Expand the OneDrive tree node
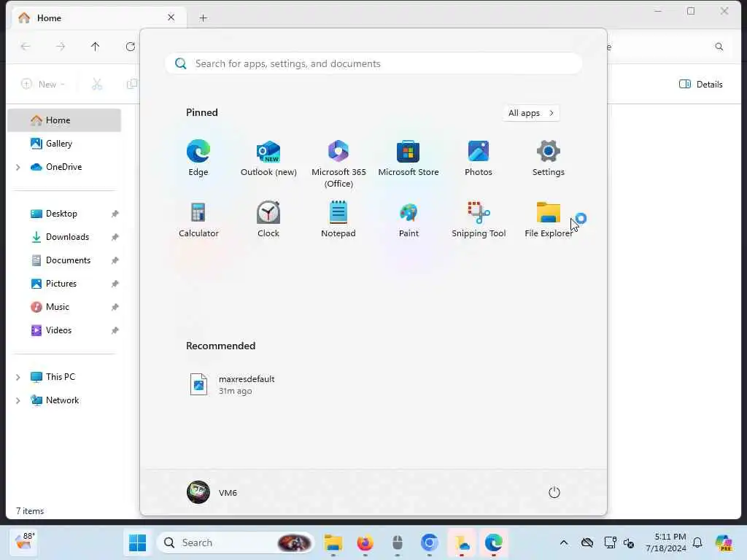747x560 pixels. tap(18, 167)
